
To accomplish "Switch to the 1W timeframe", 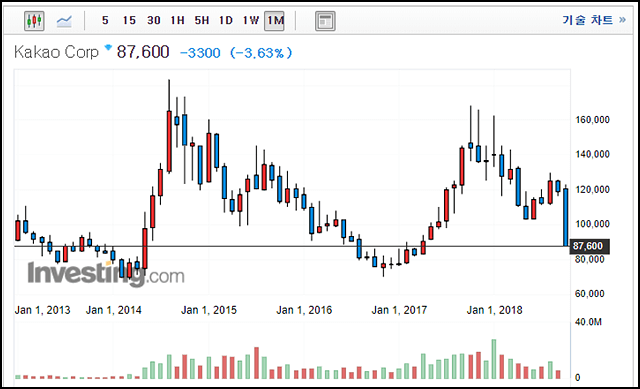I will 251,20.
